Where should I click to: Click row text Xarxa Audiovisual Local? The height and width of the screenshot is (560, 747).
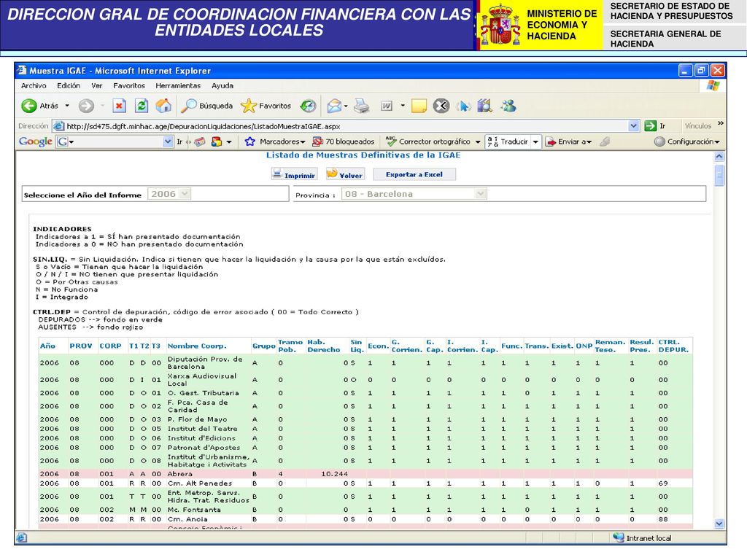[x=202, y=379]
